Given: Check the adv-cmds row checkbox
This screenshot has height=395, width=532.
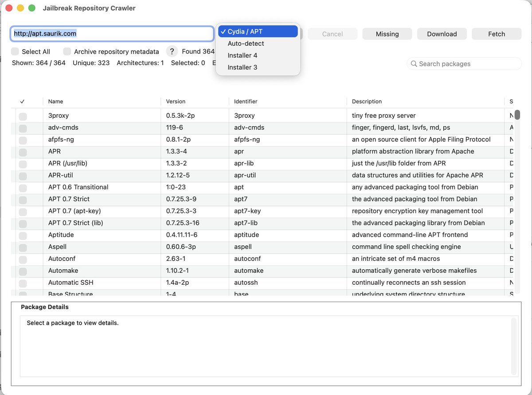Looking at the screenshot, I should 23,128.
